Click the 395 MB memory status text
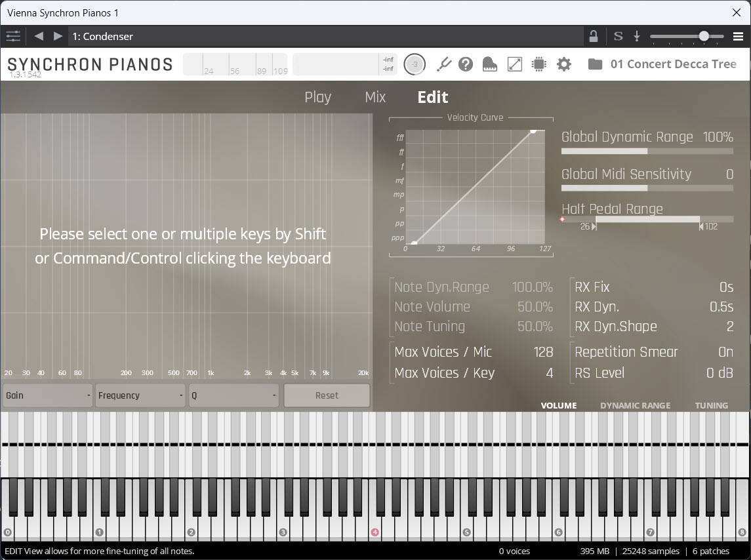Viewport: 751px width, 560px height. click(594, 551)
